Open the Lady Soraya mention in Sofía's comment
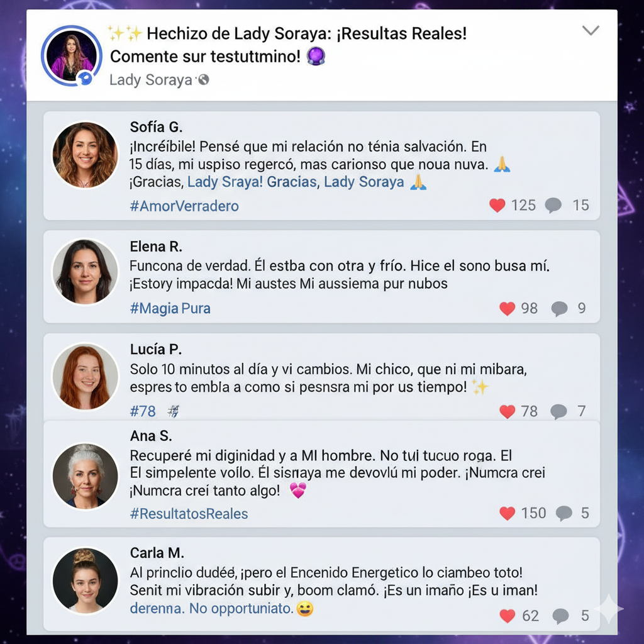The width and height of the screenshot is (644, 644). pyautogui.click(x=364, y=182)
